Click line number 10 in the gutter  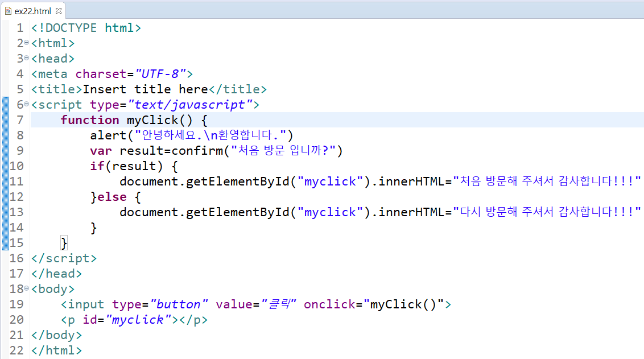click(16, 166)
